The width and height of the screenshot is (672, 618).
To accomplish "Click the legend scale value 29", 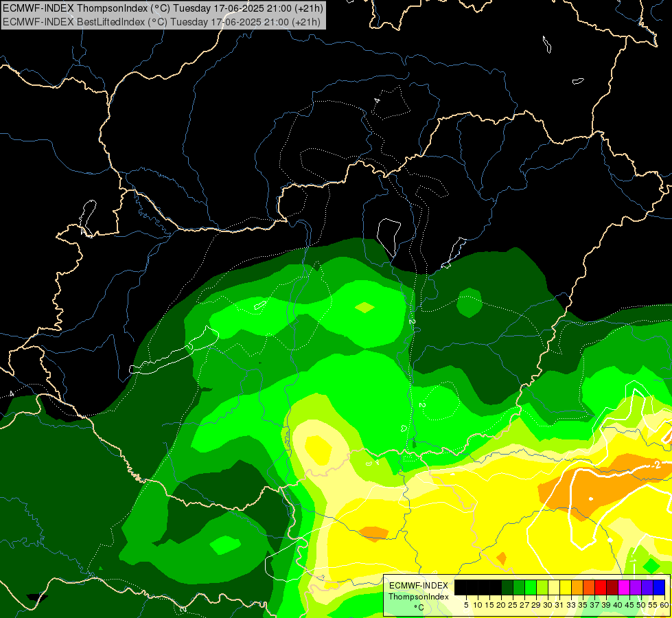I will (537, 605).
